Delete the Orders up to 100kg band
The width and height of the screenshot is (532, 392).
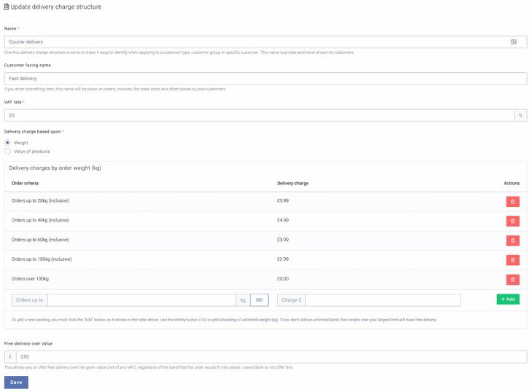point(512,260)
